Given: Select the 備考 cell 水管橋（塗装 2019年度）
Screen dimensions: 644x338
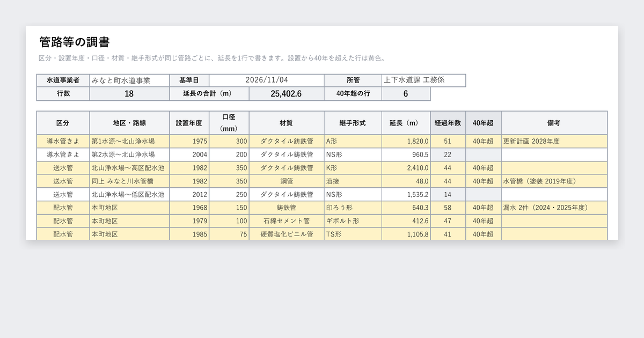Looking at the screenshot, I should 554,181.
